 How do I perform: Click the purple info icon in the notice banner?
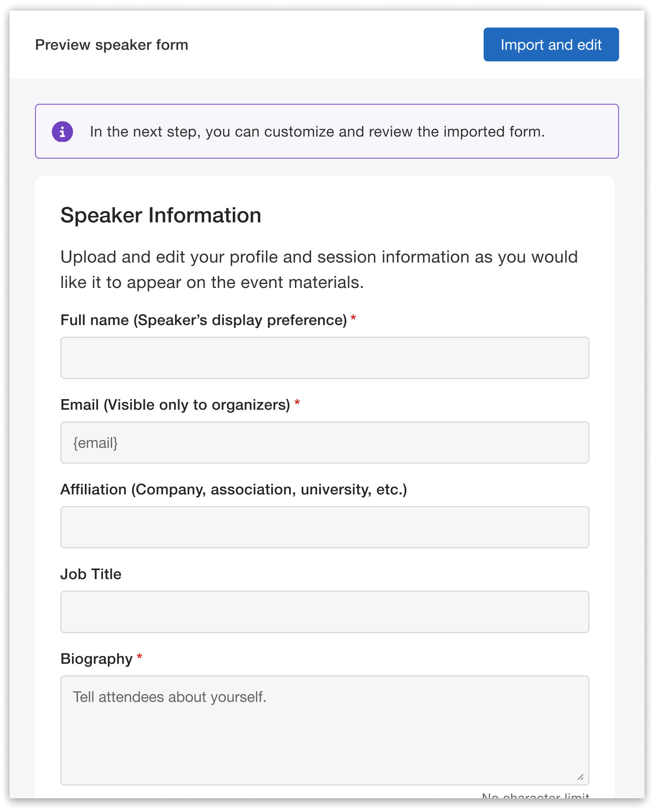[x=63, y=131]
